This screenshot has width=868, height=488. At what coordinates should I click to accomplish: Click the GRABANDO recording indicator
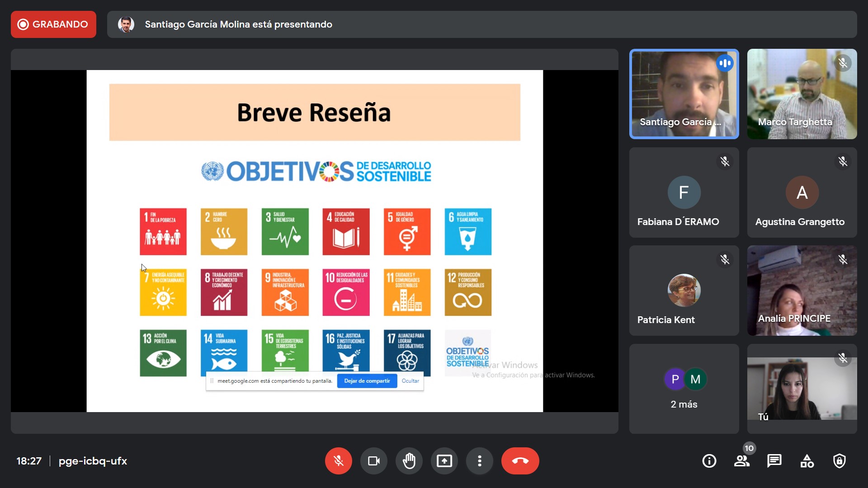[x=53, y=24]
